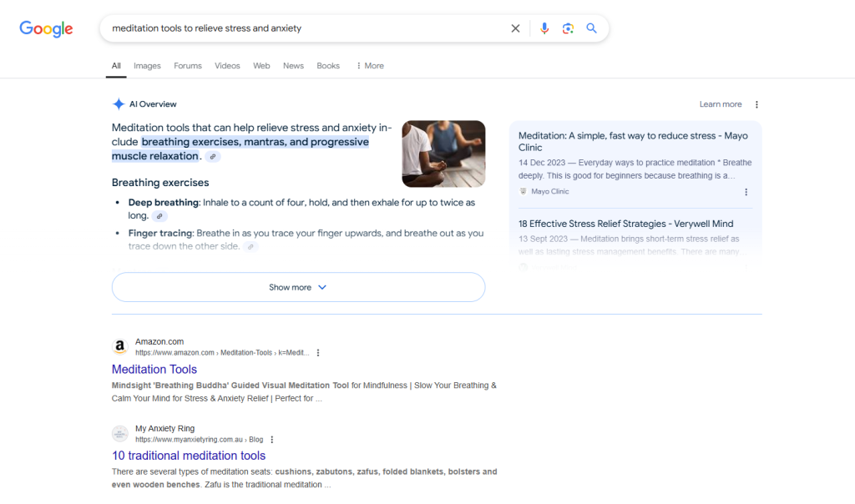Click the meditation photo in the AI Overview

coord(443,154)
